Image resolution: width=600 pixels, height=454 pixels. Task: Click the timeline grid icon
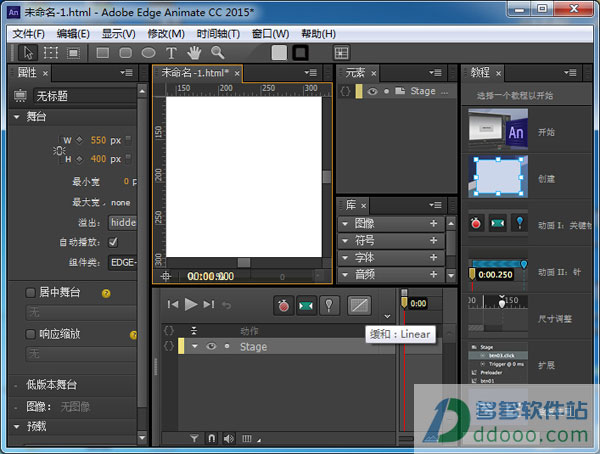(247, 438)
